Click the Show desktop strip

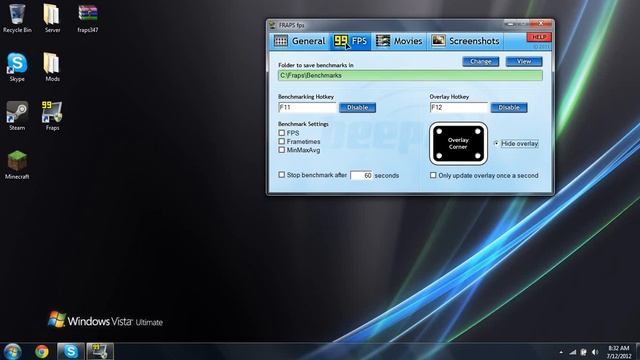tap(637, 351)
